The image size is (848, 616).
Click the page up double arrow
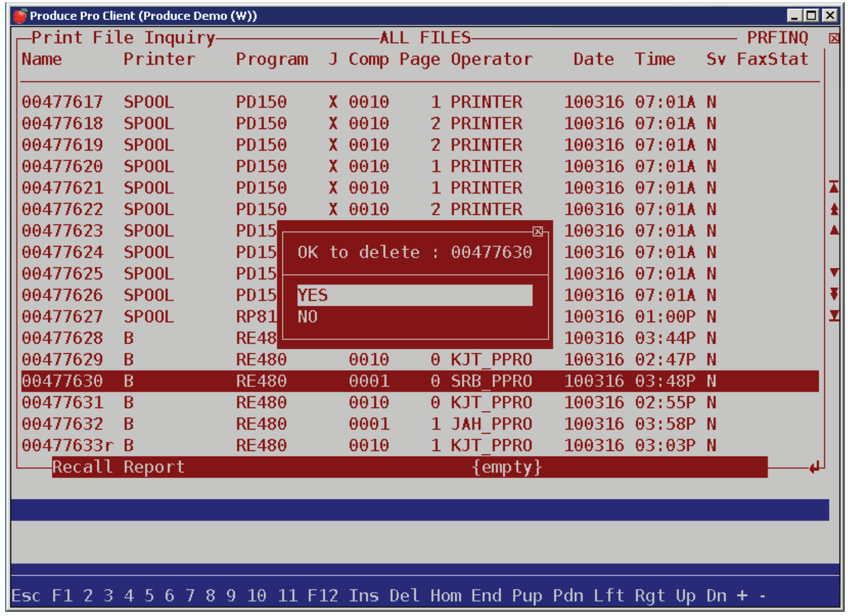tap(834, 209)
